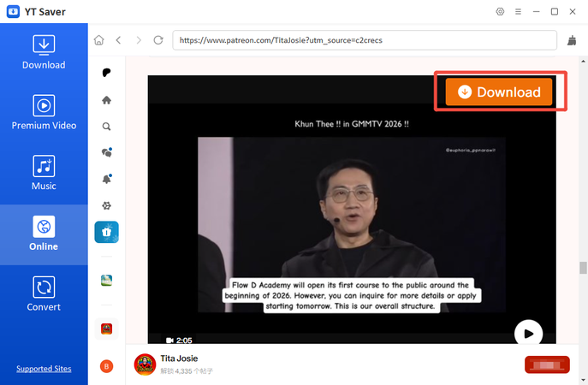
Task: Open Patreon notifications bell
Action: (107, 179)
